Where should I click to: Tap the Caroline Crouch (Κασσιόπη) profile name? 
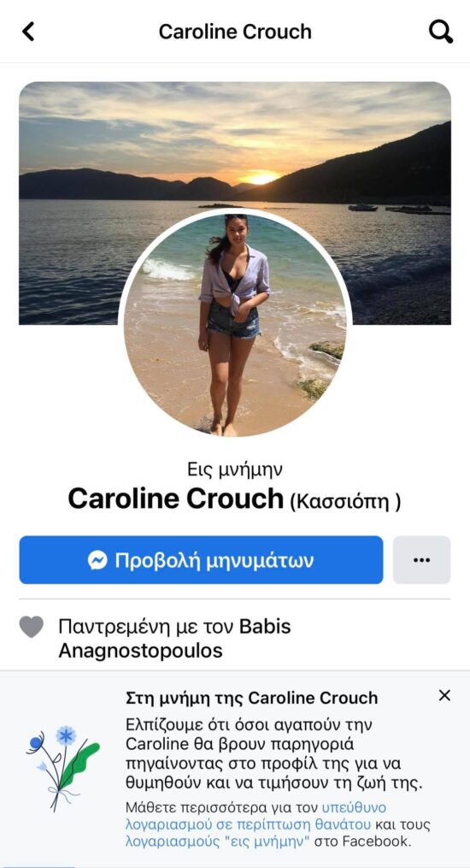pyautogui.click(x=234, y=499)
